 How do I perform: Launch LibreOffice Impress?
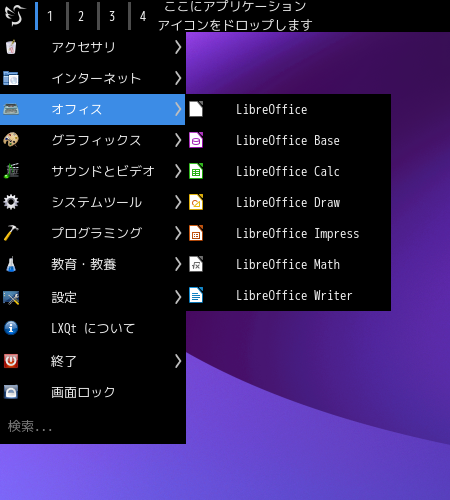tap(288, 233)
